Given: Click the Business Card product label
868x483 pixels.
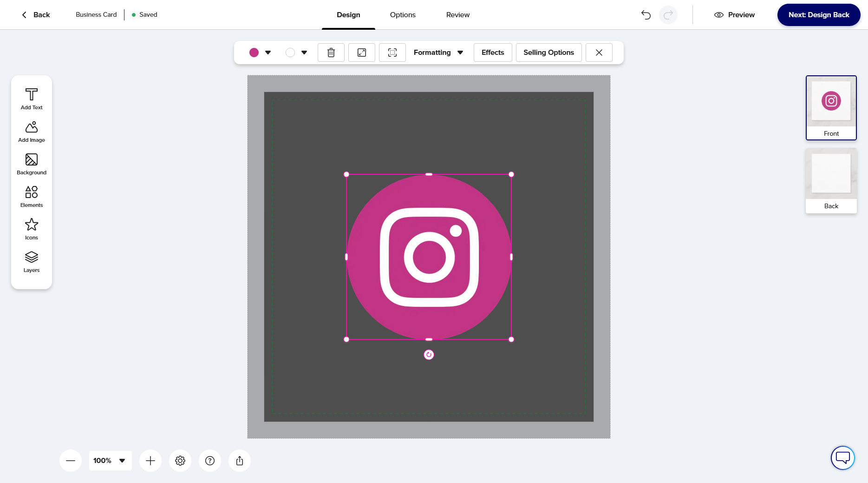Looking at the screenshot, I should click(96, 14).
